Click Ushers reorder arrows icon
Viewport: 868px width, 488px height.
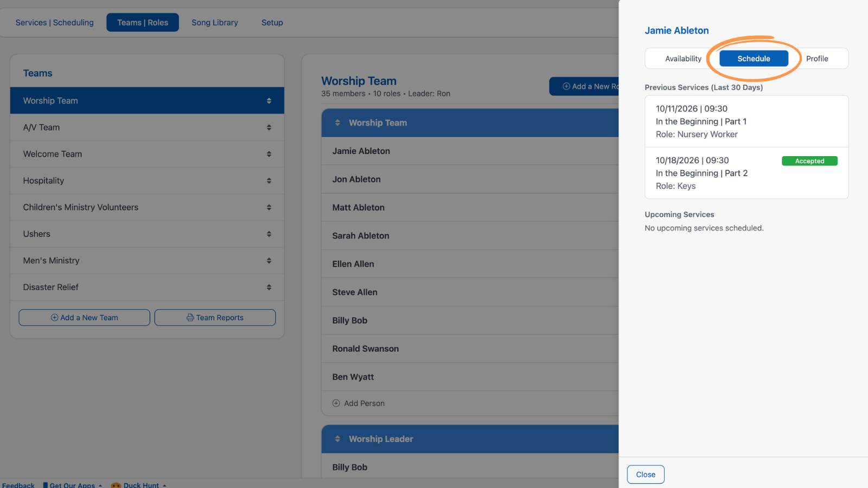[269, 234]
